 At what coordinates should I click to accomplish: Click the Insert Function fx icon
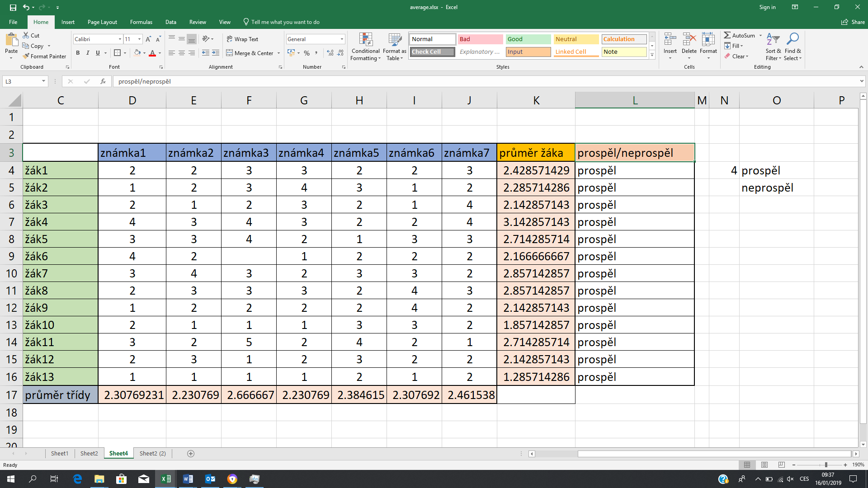point(103,81)
